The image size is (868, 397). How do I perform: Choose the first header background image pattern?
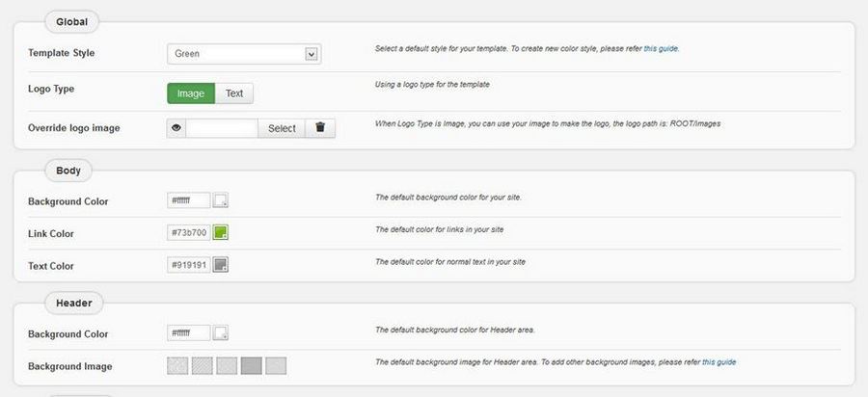pyautogui.click(x=177, y=366)
